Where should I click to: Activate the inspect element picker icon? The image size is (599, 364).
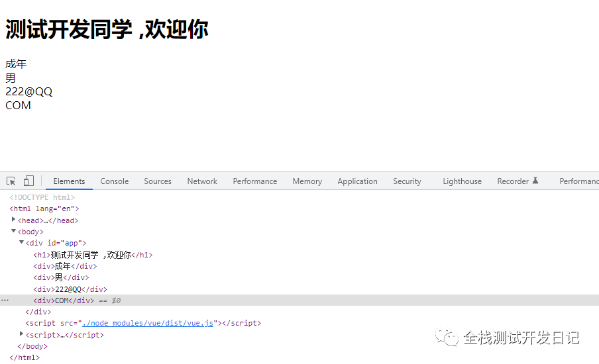click(x=11, y=181)
